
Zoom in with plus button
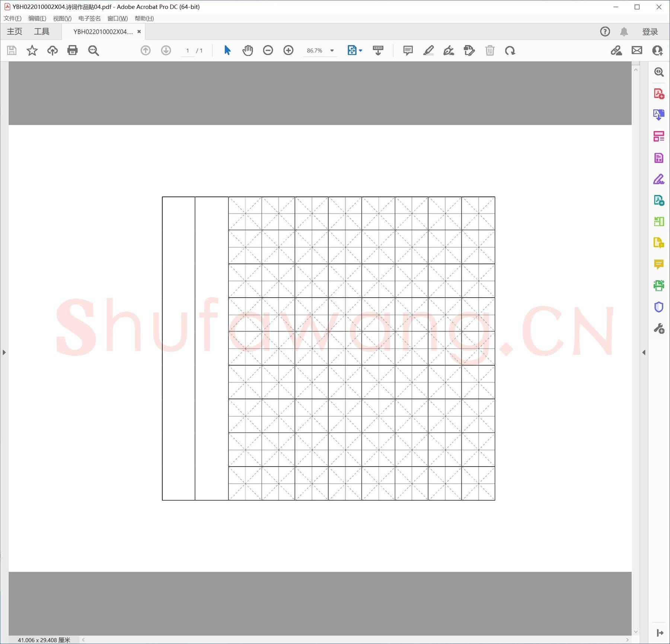[x=288, y=50]
